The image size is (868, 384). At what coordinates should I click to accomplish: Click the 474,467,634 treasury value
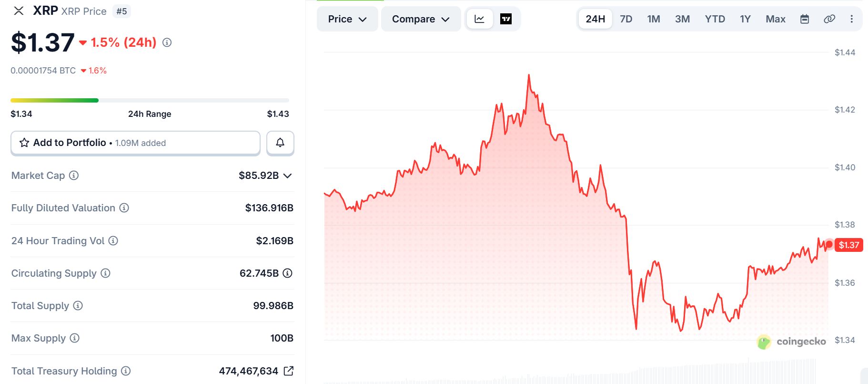248,371
